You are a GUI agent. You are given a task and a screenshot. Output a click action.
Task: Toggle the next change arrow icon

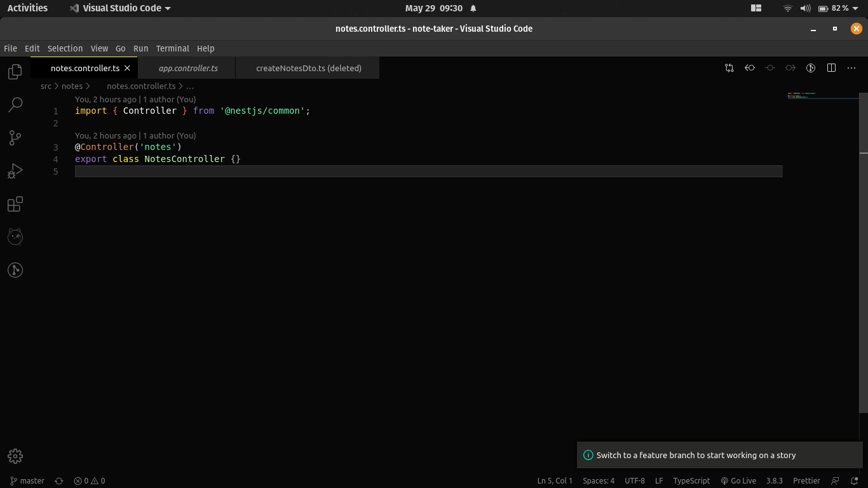click(790, 67)
